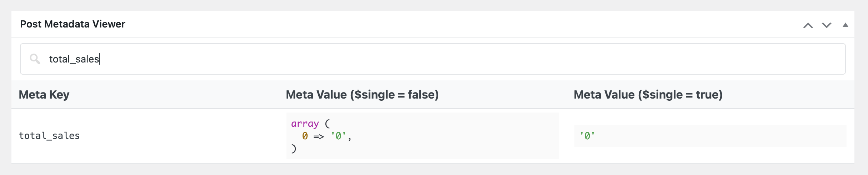This screenshot has height=175, width=868.
Task: Select the total_sales meta key cell
Action: 49,136
